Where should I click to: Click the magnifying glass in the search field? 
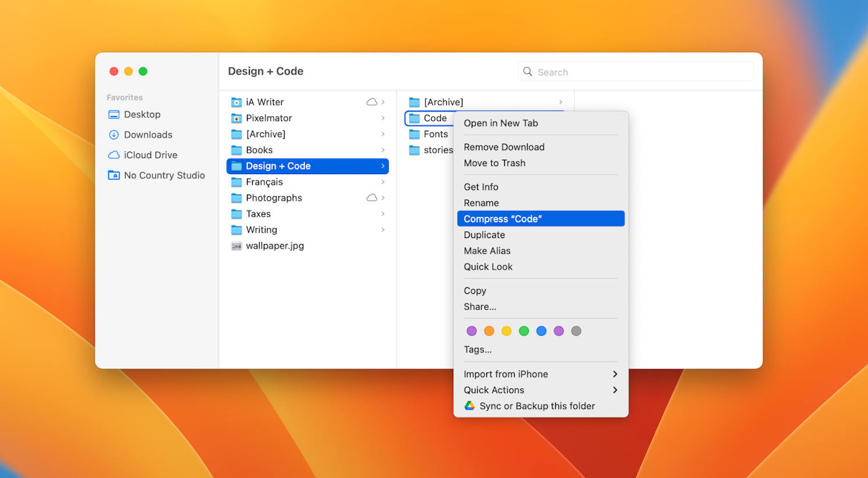pos(528,71)
